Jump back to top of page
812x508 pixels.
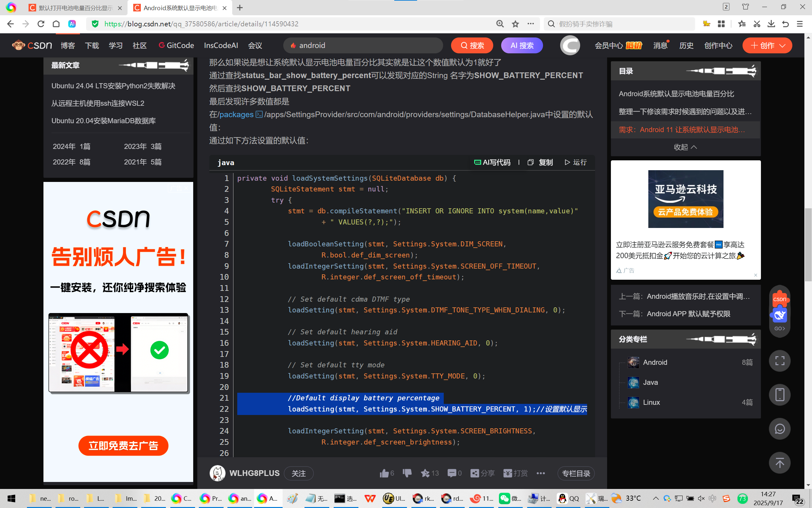pos(779,463)
